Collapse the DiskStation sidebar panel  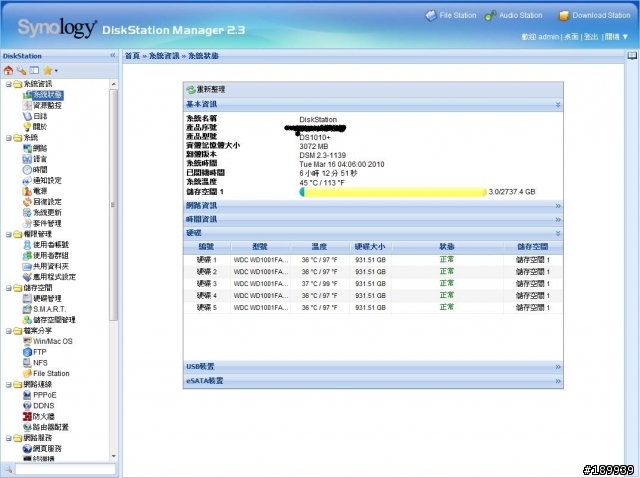point(113,56)
